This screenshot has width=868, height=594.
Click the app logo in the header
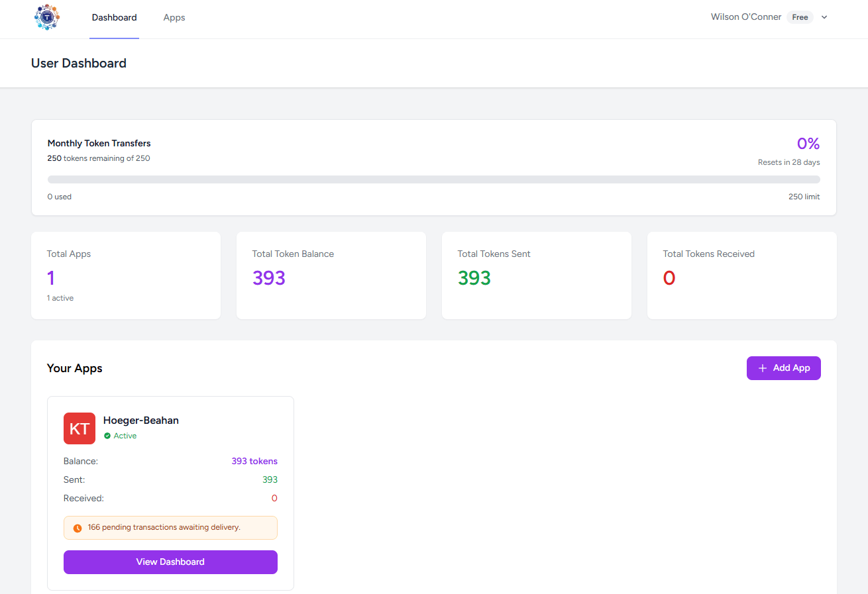47,18
